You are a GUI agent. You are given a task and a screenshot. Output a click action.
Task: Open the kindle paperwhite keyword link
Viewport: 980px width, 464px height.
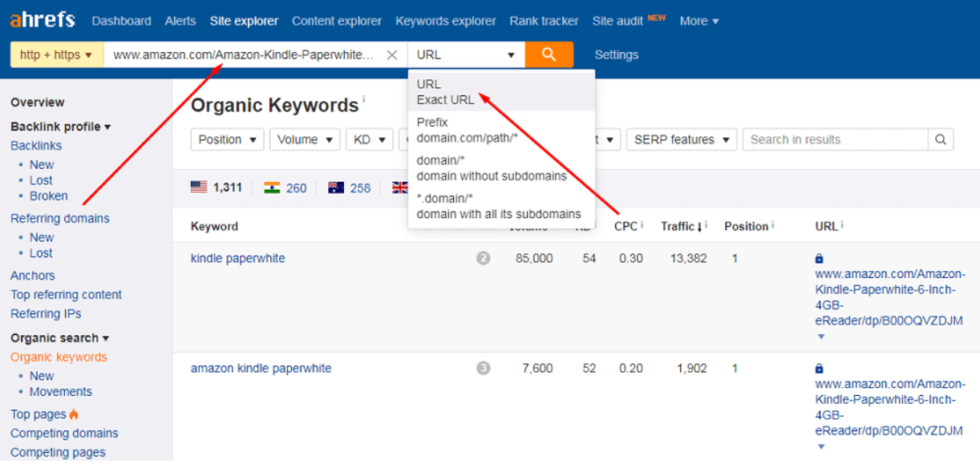click(x=237, y=258)
